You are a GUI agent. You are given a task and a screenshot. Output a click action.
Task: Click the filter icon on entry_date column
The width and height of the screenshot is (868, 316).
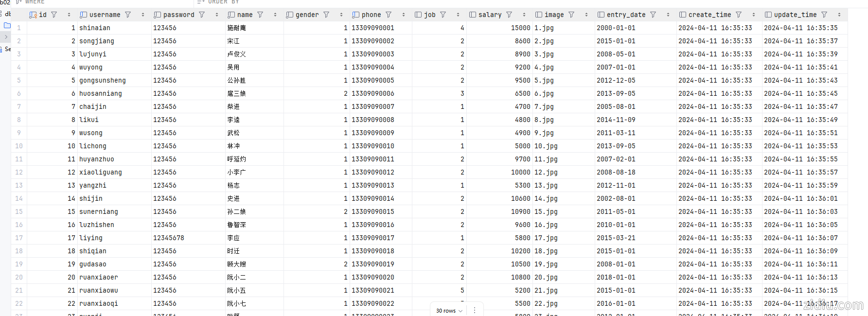653,15
